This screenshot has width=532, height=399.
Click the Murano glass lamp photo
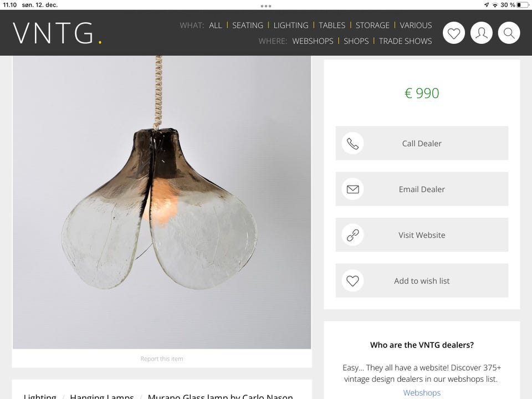161,205
